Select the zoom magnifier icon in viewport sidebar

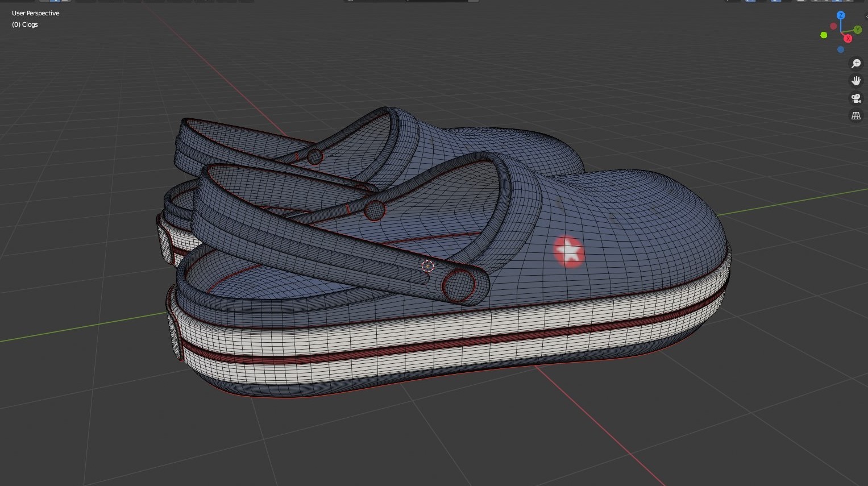857,64
